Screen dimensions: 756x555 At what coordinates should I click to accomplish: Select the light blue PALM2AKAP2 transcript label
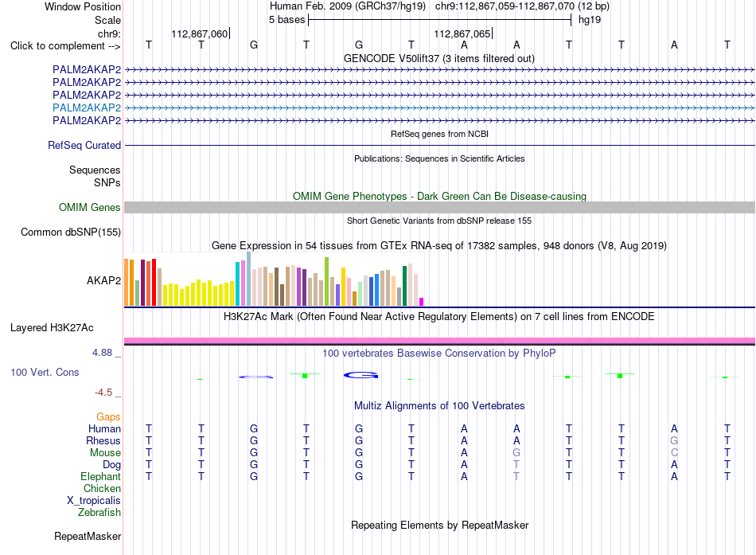[87, 107]
